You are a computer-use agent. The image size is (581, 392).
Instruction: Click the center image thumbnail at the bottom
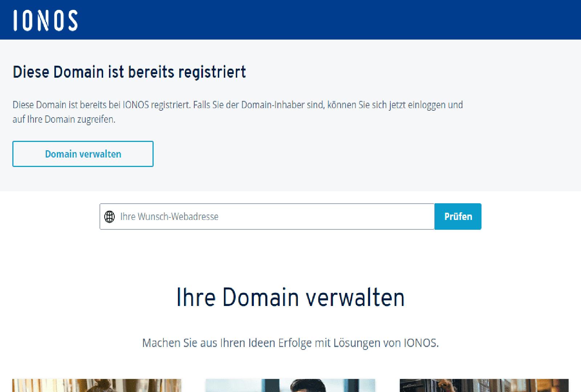point(290,385)
